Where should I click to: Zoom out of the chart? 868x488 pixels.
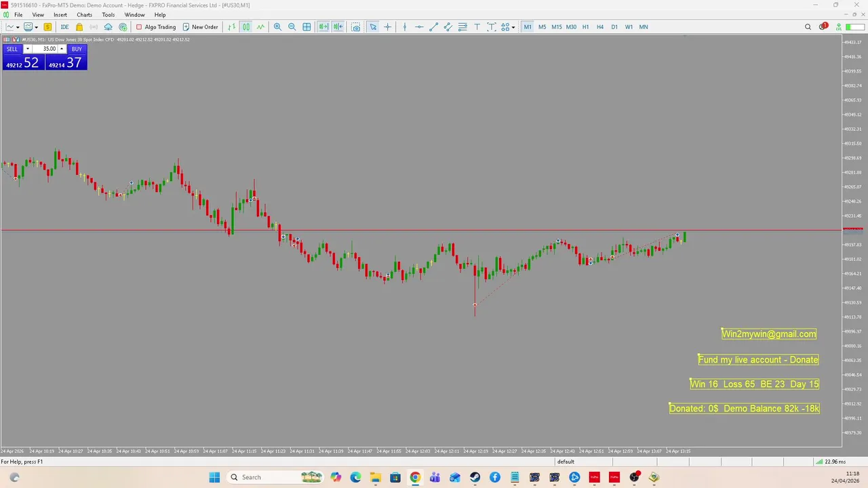[292, 27]
